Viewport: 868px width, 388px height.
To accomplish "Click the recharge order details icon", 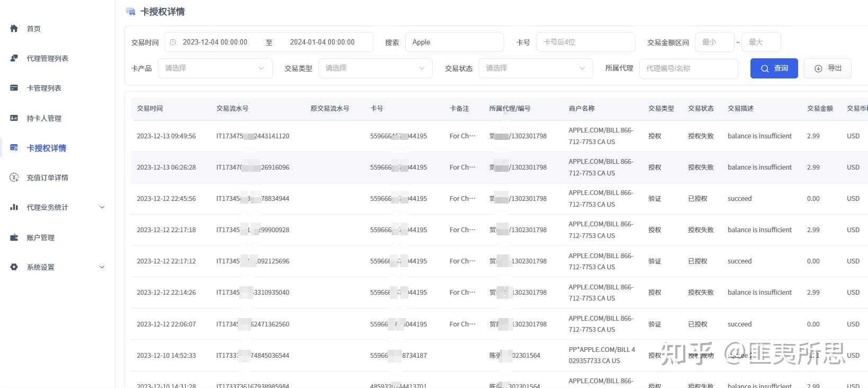I will (14, 178).
